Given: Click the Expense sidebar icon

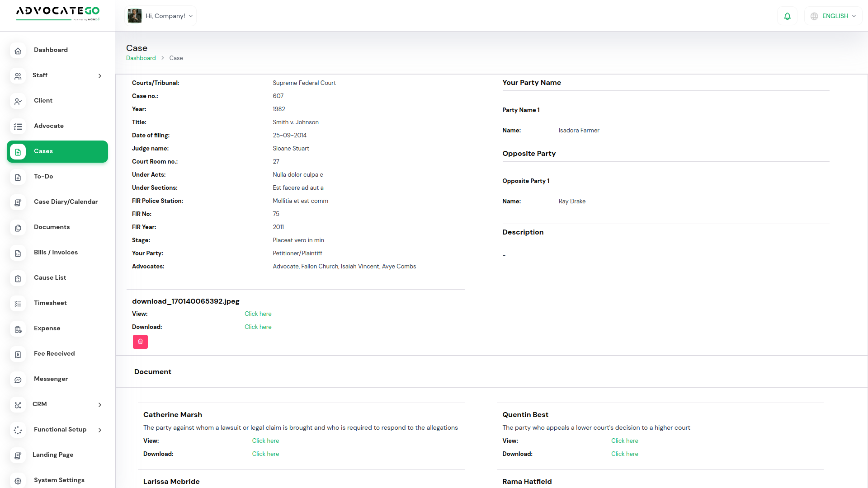Looking at the screenshot, I should (18, 329).
